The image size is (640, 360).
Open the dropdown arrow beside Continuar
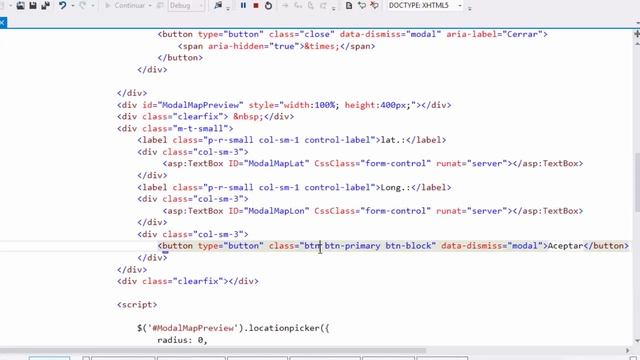150,6
